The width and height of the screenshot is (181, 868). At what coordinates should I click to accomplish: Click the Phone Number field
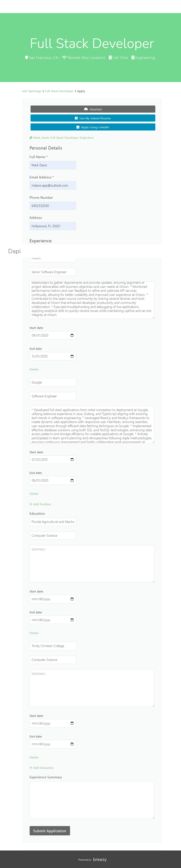[x=53, y=206]
